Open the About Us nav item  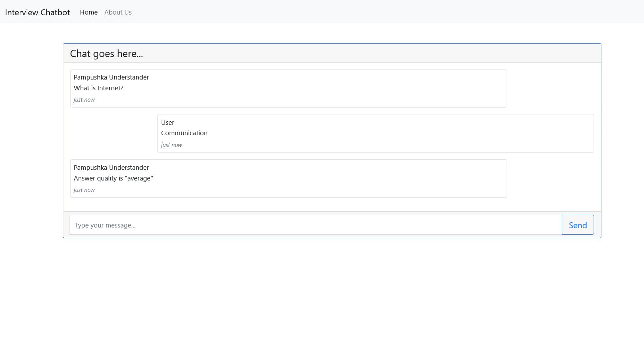[x=118, y=12]
